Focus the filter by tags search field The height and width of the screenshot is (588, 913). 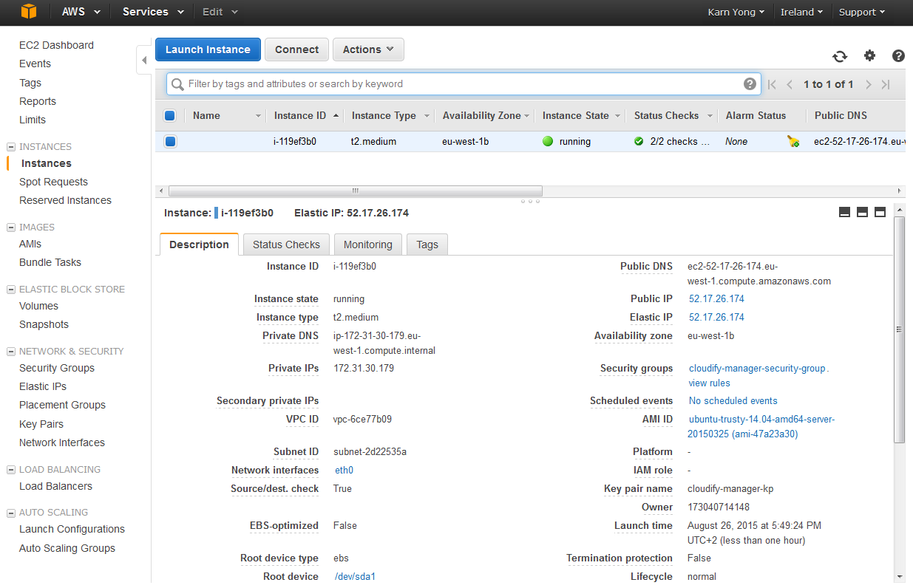[x=464, y=83]
